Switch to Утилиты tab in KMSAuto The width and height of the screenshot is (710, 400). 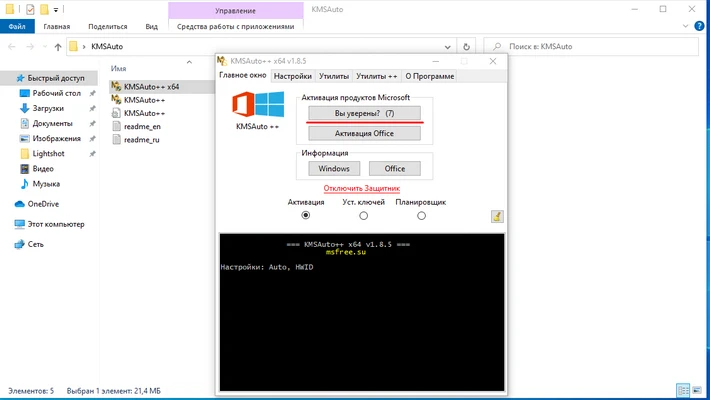tap(334, 76)
